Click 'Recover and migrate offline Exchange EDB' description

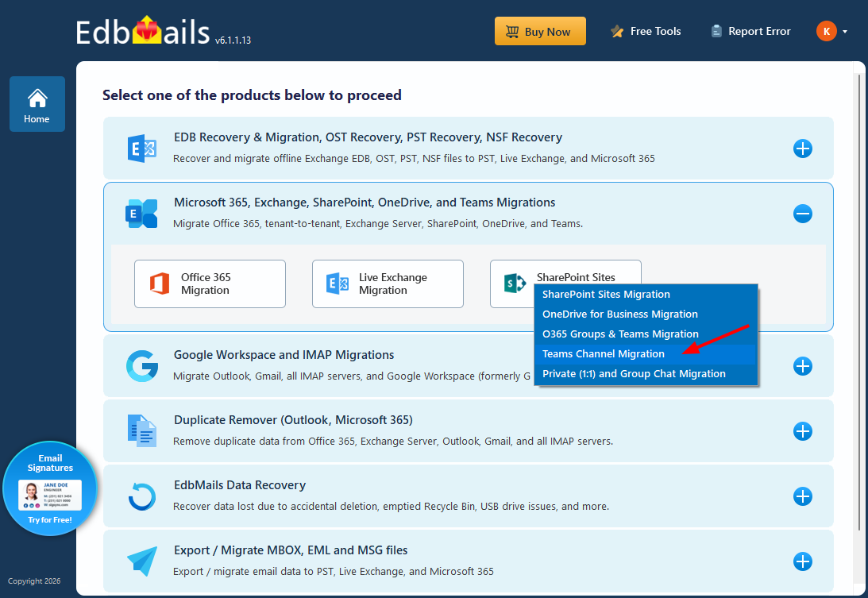(414, 159)
